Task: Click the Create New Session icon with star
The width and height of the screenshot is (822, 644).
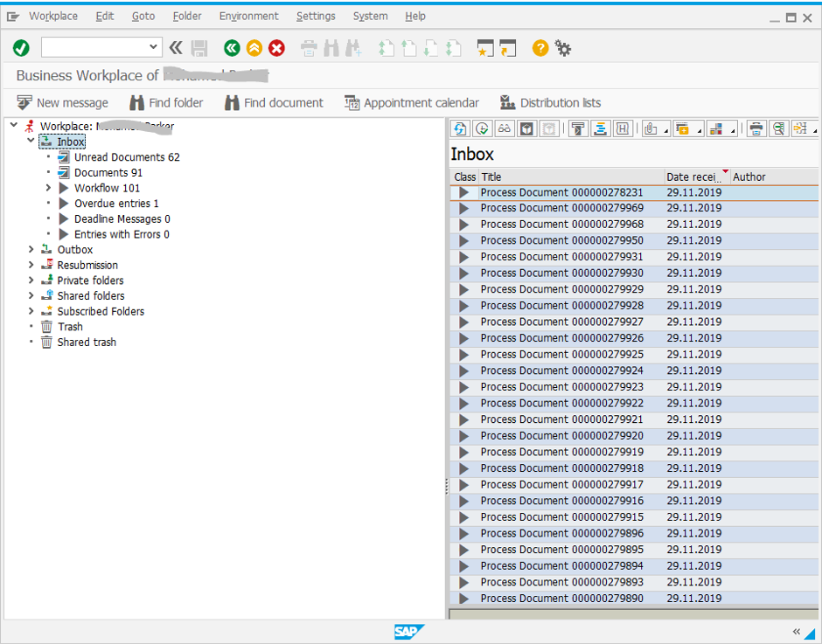Action: 485,48
